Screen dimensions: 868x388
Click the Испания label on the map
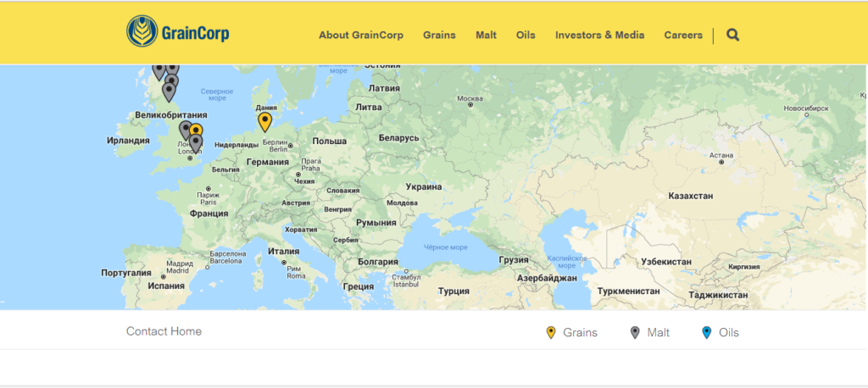(x=166, y=286)
